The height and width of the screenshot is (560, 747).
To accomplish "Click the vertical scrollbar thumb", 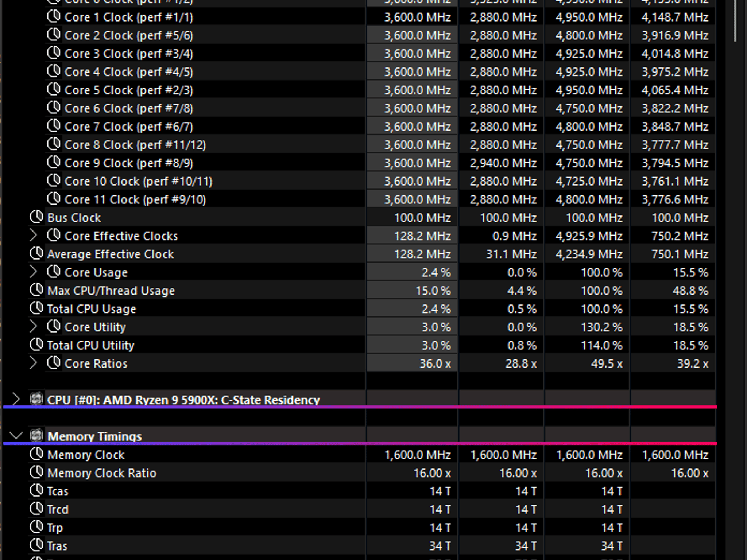I will point(735,20).
